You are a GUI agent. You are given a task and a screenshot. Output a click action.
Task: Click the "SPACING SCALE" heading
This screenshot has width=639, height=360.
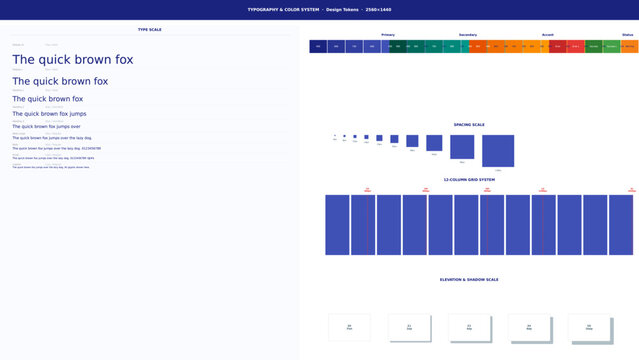point(469,125)
